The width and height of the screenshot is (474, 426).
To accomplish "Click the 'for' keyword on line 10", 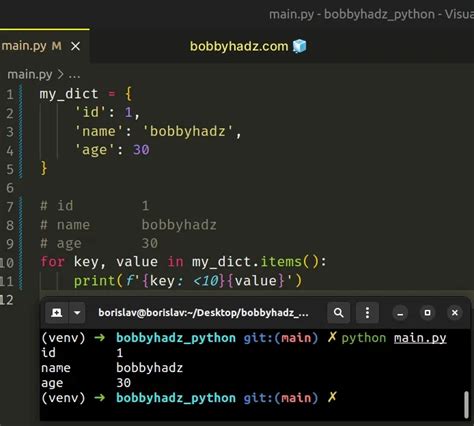I will [x=52, y=262].
